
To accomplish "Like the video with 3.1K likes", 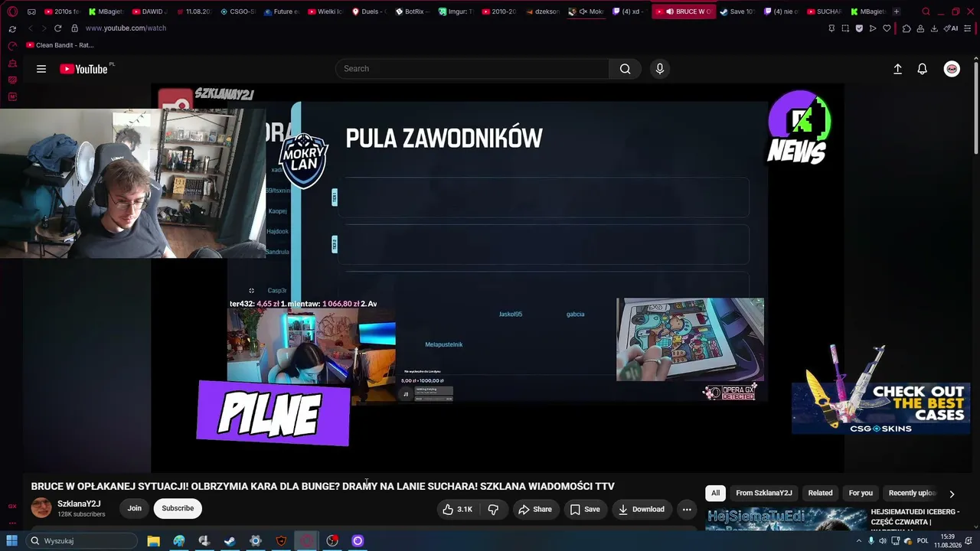I will coord(458,509).
